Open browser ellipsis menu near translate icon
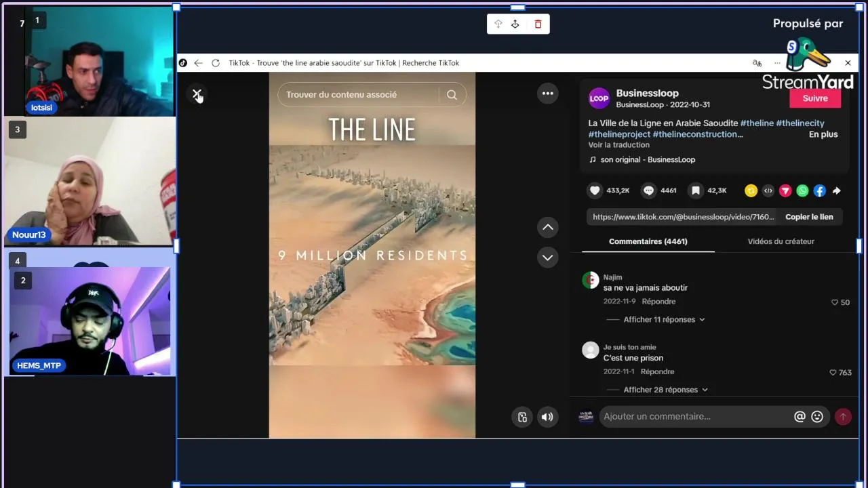Viewport: 868px width, 488px height. point(777,63)
